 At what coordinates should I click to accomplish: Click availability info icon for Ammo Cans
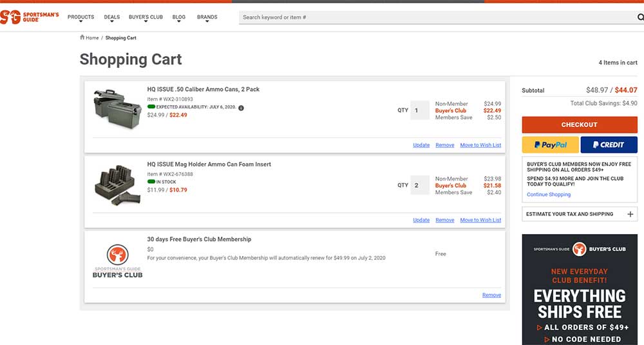coord(241,108)
